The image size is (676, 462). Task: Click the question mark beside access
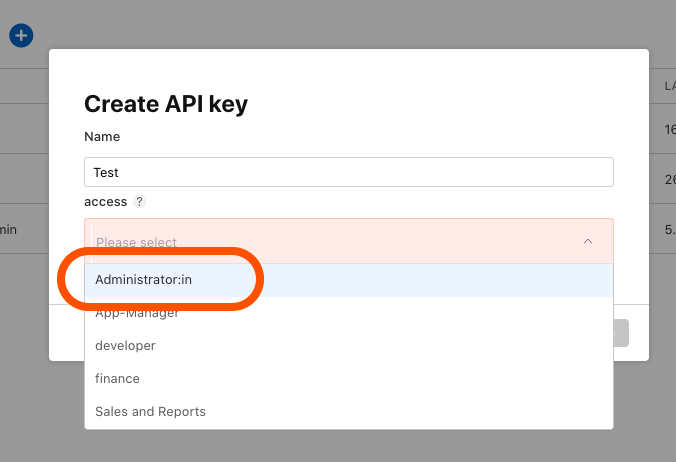coord(140,202)
